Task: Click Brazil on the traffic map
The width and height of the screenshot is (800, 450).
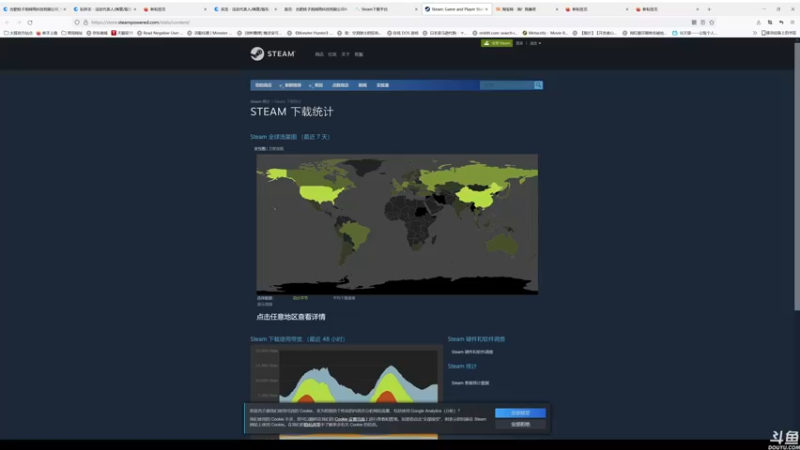Action: 356,234
